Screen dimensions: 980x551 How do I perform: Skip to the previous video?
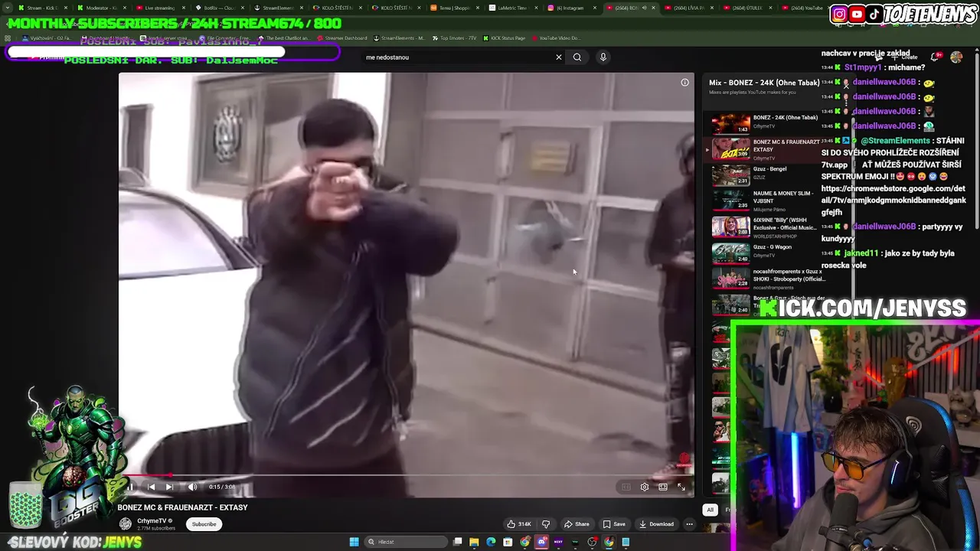click(x=151, y=487)
